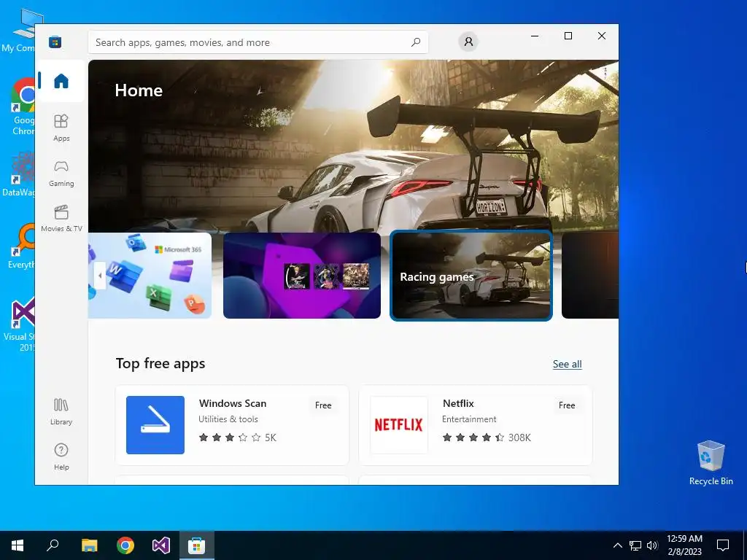Select the Recycle Bin desktop icon
The image size is (747, 560).
(x=711, y=463)
